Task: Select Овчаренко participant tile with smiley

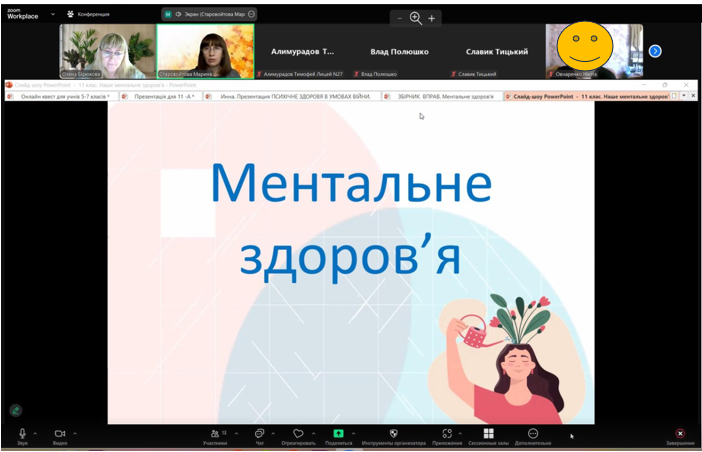Action: click(x=594, y=51)
